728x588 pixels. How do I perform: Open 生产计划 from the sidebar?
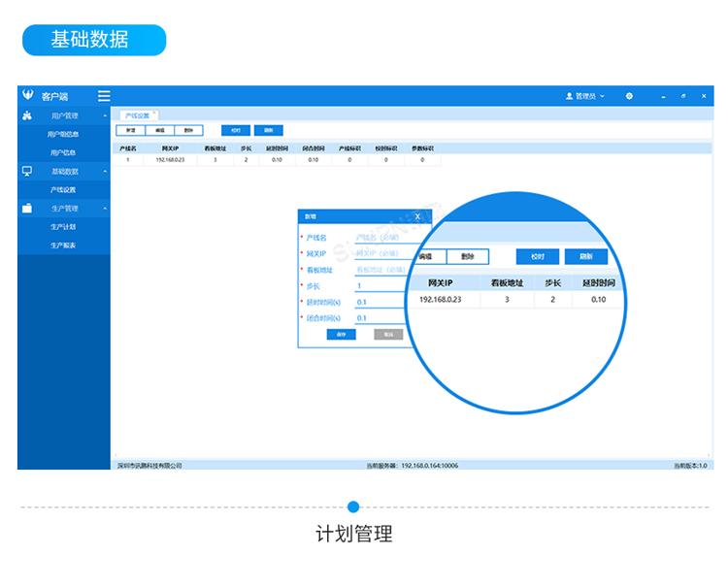coord(63,227)
